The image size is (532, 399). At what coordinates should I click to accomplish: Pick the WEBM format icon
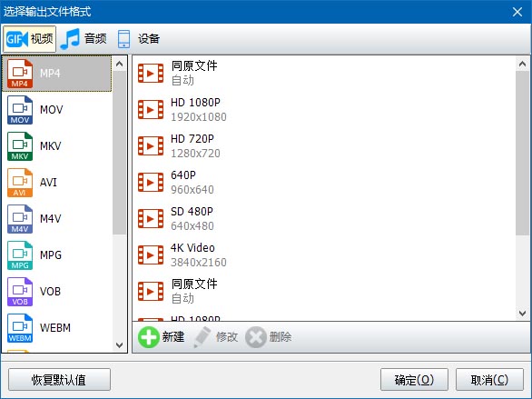pyautogui.click(x=20, y=328)
